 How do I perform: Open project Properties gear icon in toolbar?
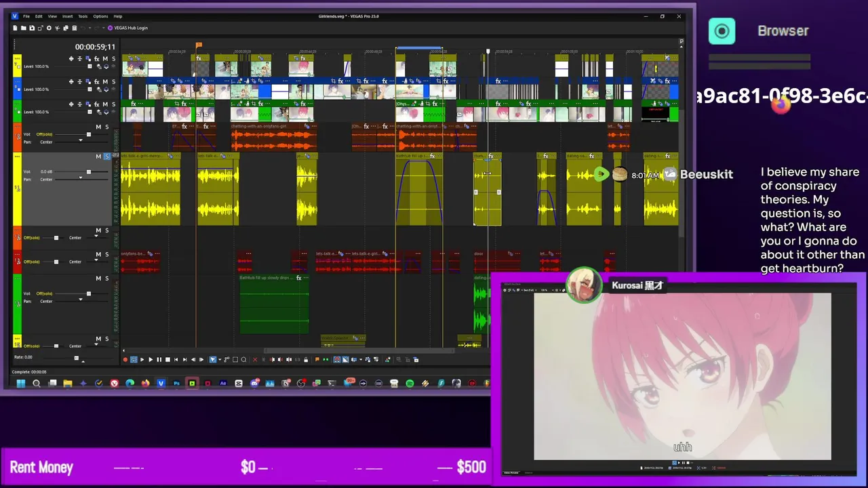[x=49, y=28]
